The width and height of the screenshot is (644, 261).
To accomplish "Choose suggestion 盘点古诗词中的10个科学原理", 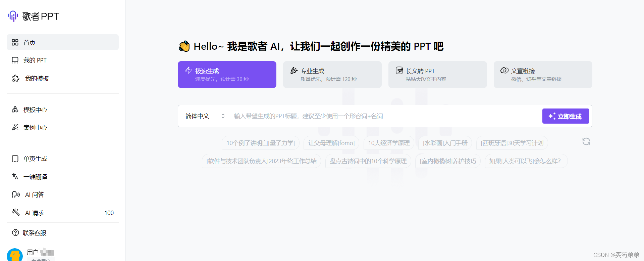I will [368, 161].
